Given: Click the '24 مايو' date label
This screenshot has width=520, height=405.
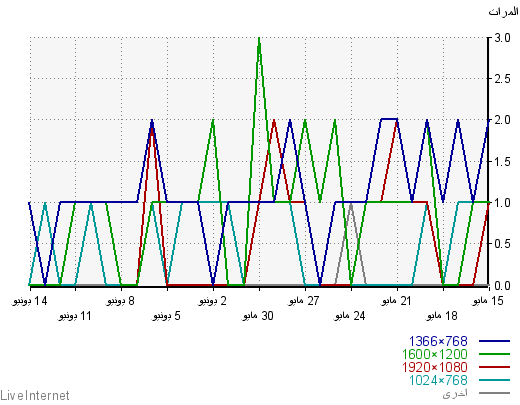Looking at the screenshot, I should [x=350, y=316].
